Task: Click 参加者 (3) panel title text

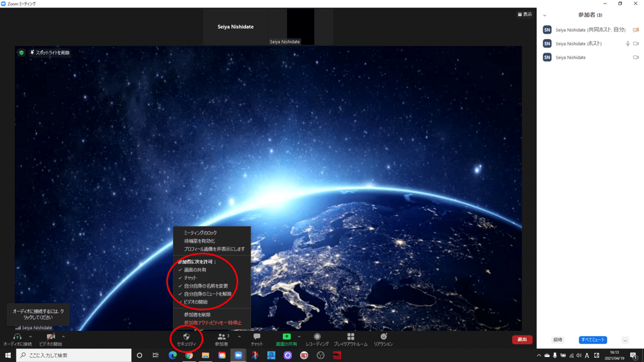Action: (x=590, y=15)
